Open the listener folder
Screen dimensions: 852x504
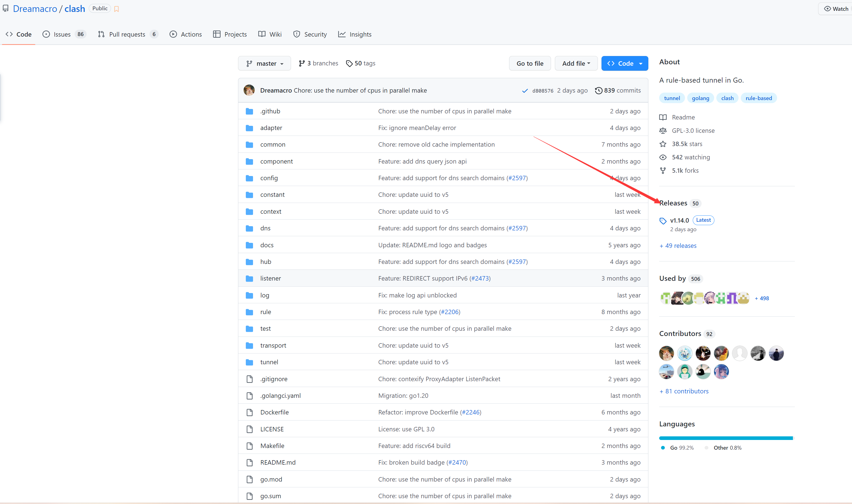[270, 279]
